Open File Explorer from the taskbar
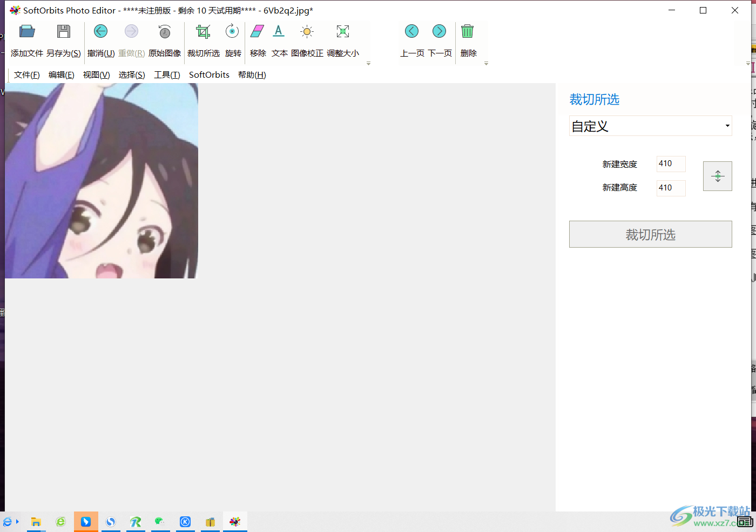Viewport: 756px width, 532px height. click(36, 522)
